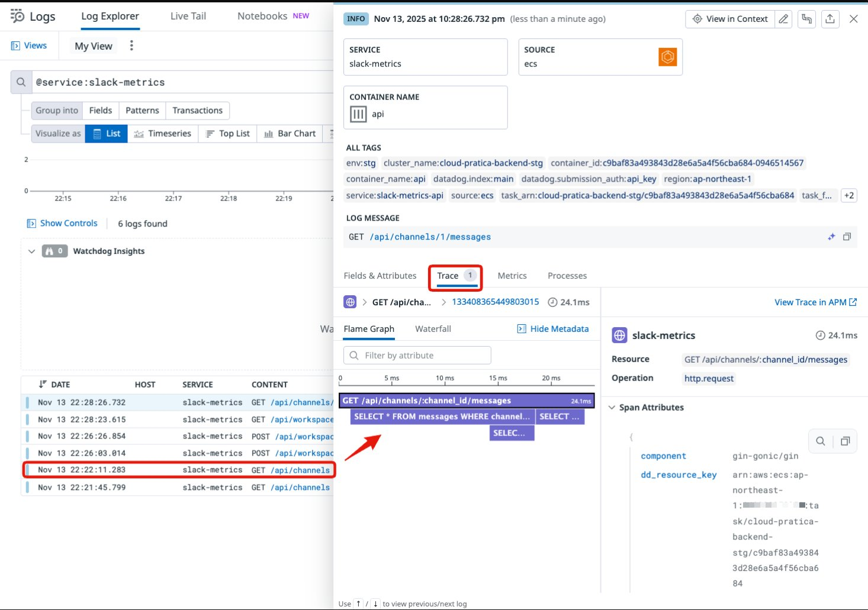Click the pencil edit icon beside View in Context
This screenshot has height=610, width=868.
click(783, 19)
